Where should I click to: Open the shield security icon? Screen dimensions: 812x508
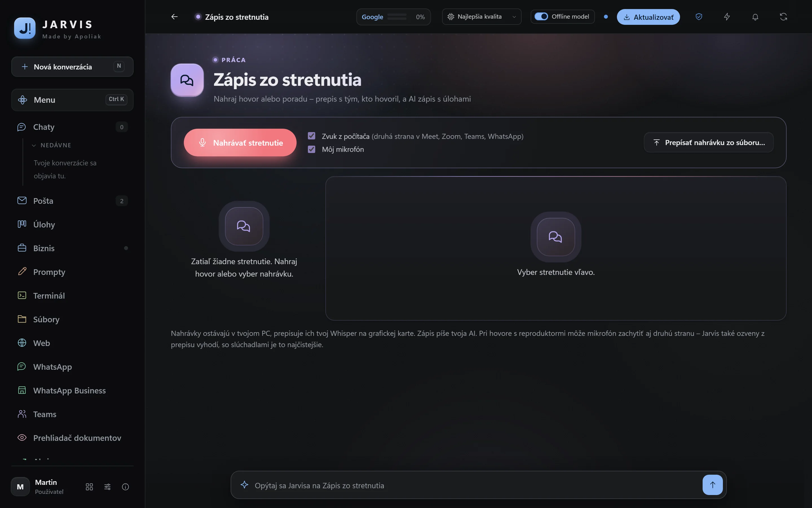[x=699, y=16]
